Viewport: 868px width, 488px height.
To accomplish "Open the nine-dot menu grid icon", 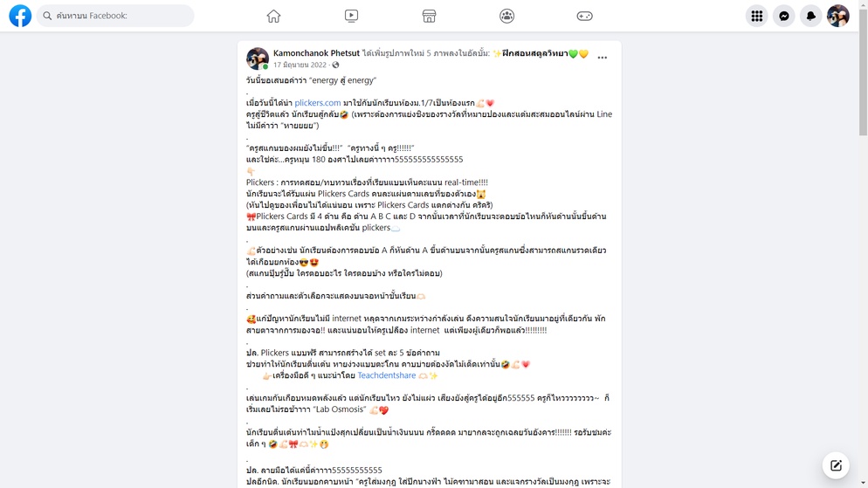I will coord(757,16).
